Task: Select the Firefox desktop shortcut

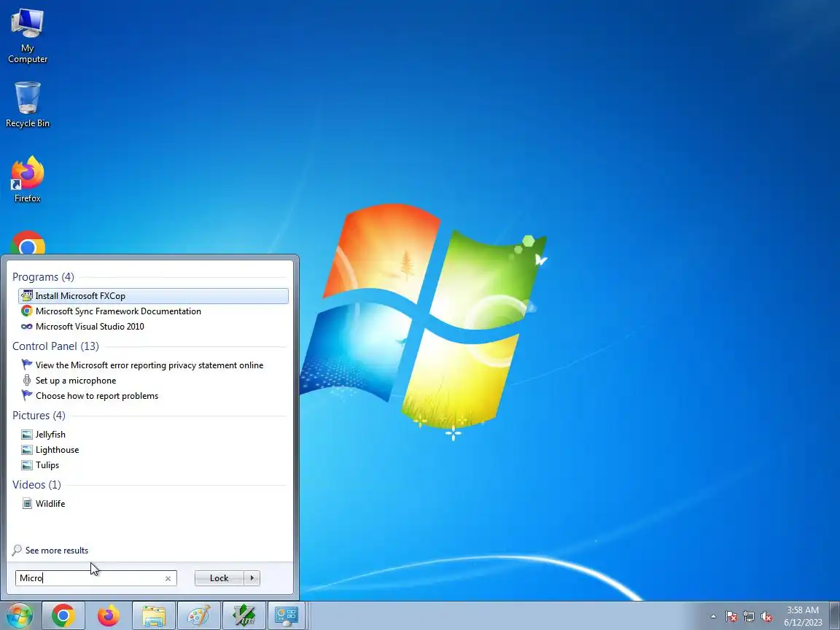Action: [x=27, y=179]
